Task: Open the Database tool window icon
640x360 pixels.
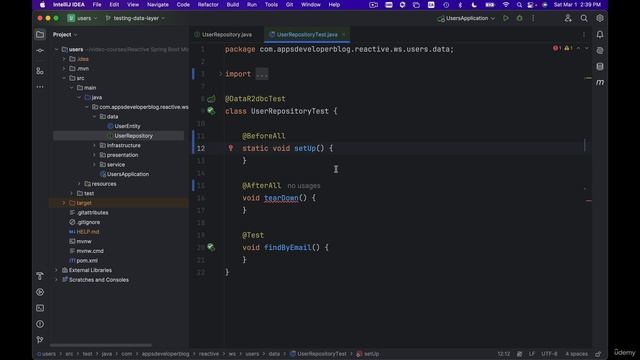Action: click(x=600, y=67)
